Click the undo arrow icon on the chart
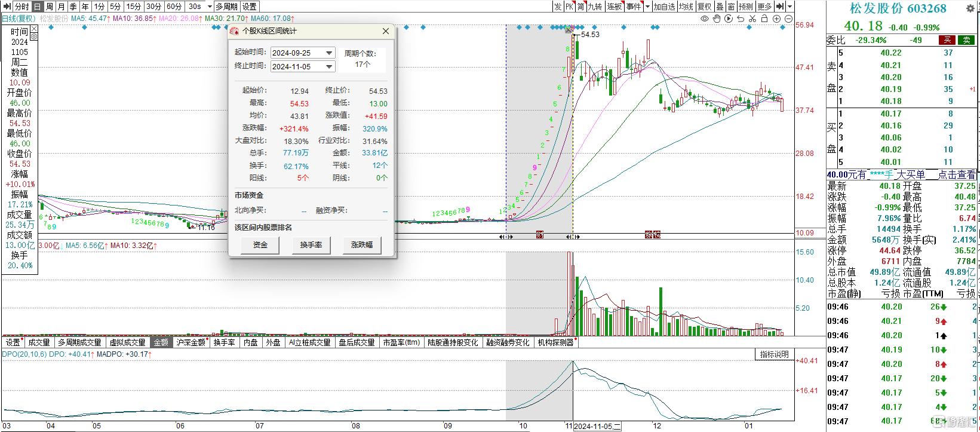The image size is (980, 432). pyautogui.click(x=741, y=19)
